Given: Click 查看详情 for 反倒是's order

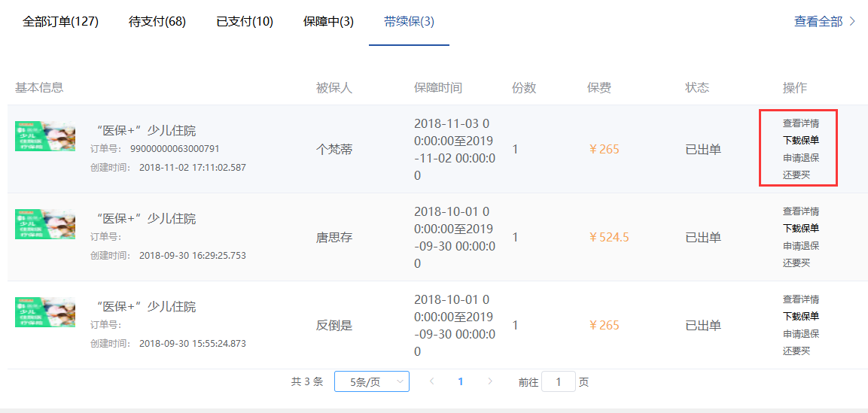Looking at the screenshot, I should (801, 299).
